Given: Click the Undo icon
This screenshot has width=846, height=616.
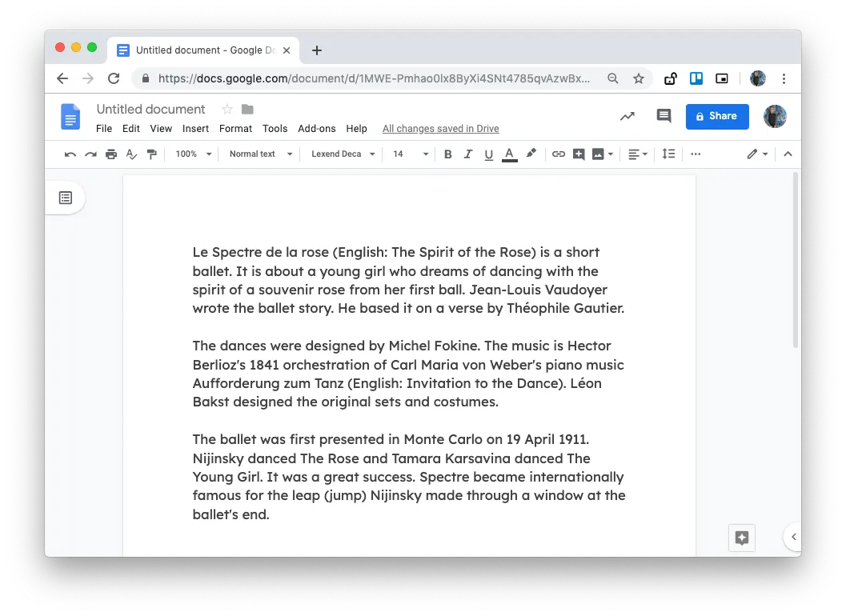Looking at the screenshot, I should click(71, 154).
